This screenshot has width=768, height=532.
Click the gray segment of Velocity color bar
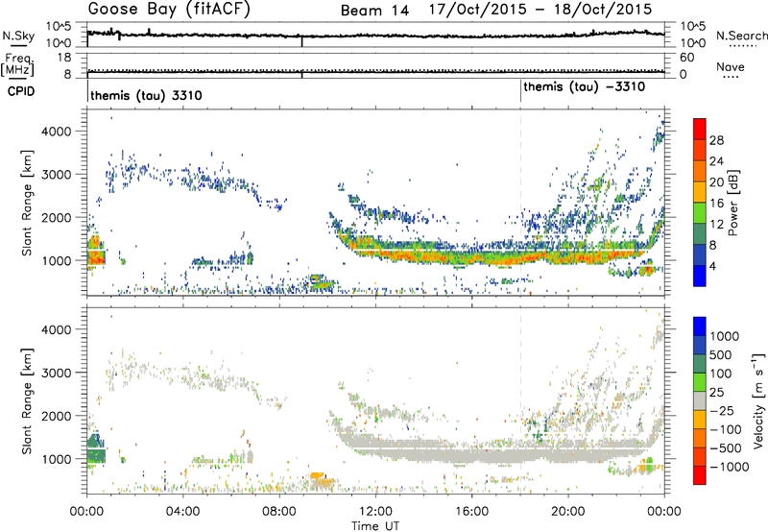coord(700,401)
